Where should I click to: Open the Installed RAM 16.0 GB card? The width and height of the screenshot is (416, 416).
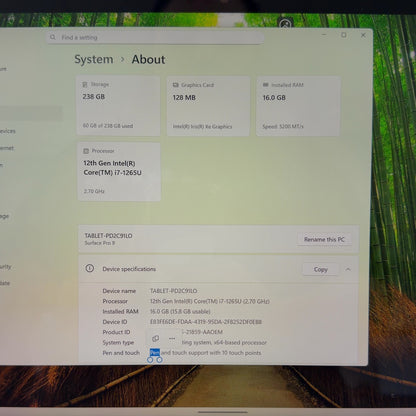pyautogui.click(x=298, y=106)
